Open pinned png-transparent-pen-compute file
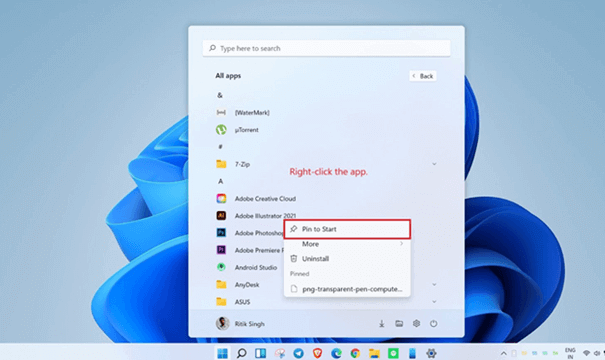The image size is (605, 360). click(347, 289)
